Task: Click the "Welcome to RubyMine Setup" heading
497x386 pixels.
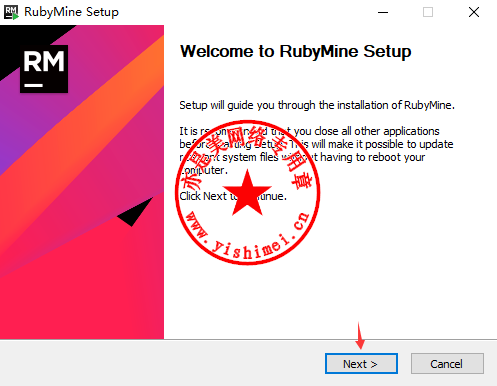Action: (x=296, y=52)
